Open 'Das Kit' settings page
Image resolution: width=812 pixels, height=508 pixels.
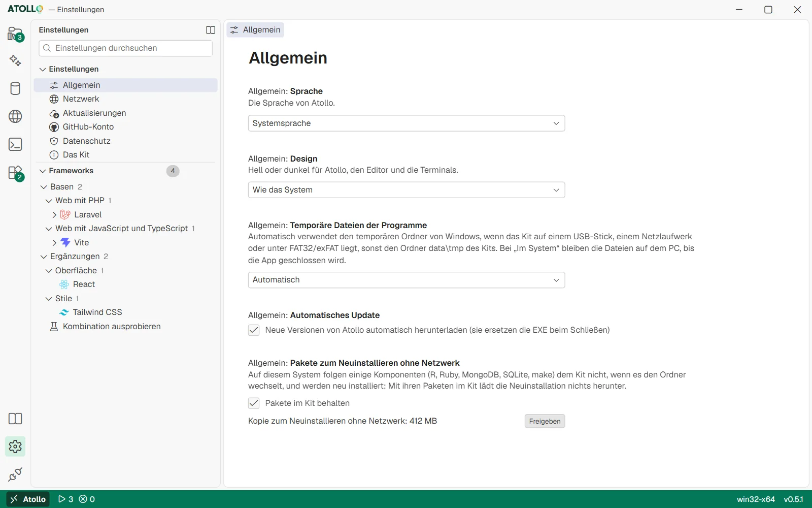pyautogui.click(x=125, y=155)
